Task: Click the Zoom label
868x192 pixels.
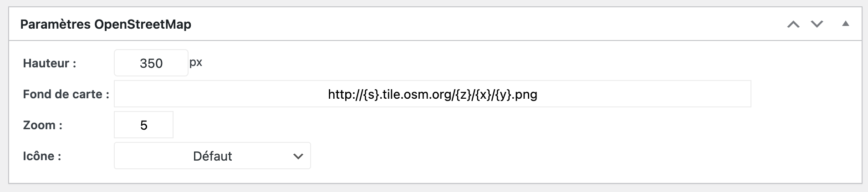Action: [43, 125]
